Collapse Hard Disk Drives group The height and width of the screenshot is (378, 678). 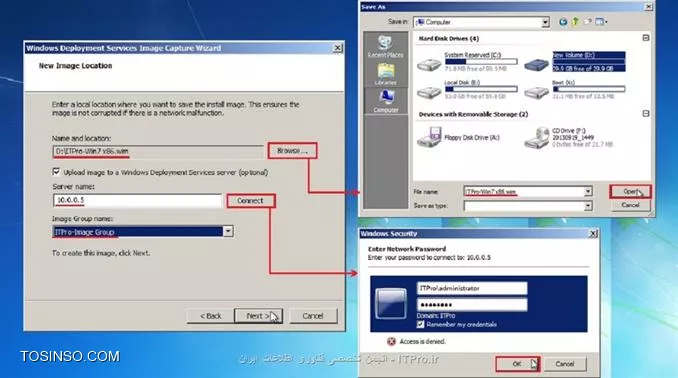[x=646, y=38]
